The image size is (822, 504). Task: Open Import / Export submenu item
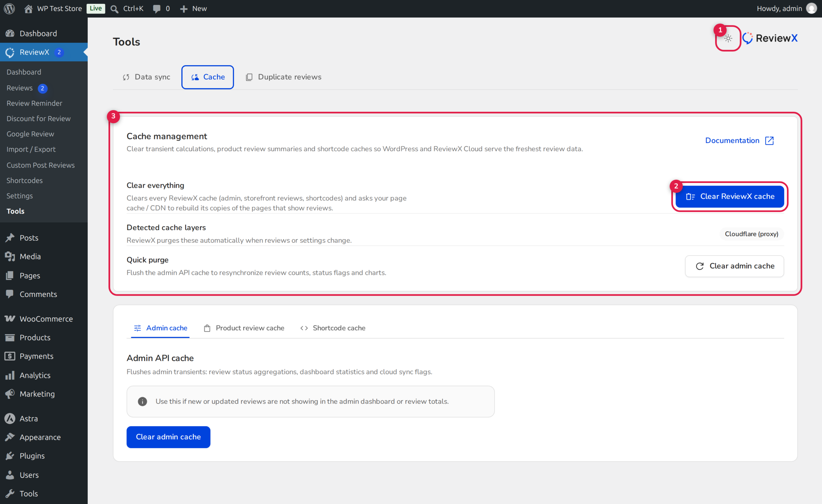click(x=31, y=149)
